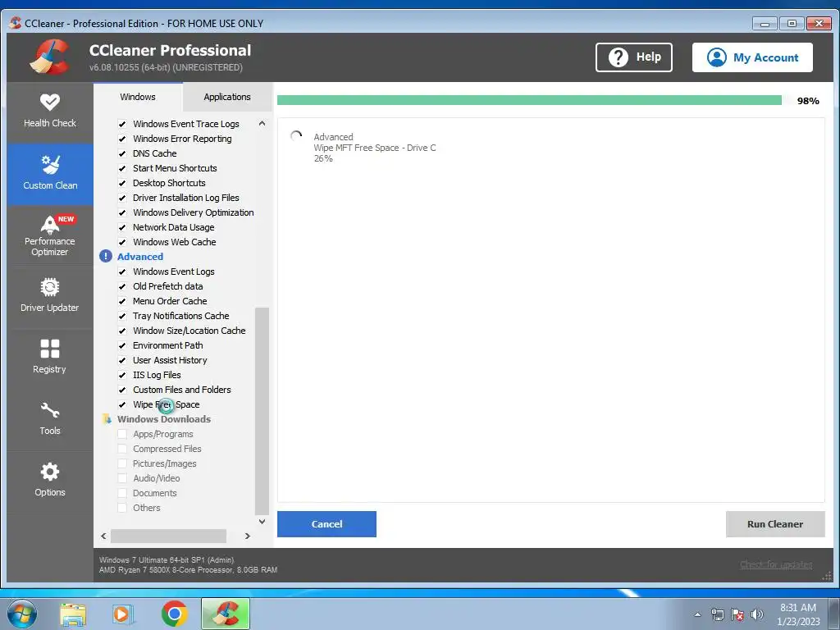840x630 pixels.
Task: Click the network tray icon
Action: (717, 614)
